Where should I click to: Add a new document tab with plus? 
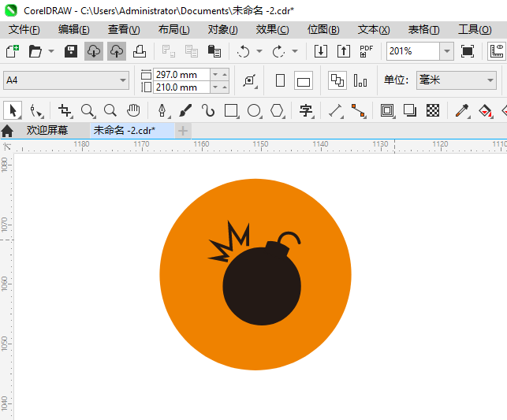tap(183, 131)
